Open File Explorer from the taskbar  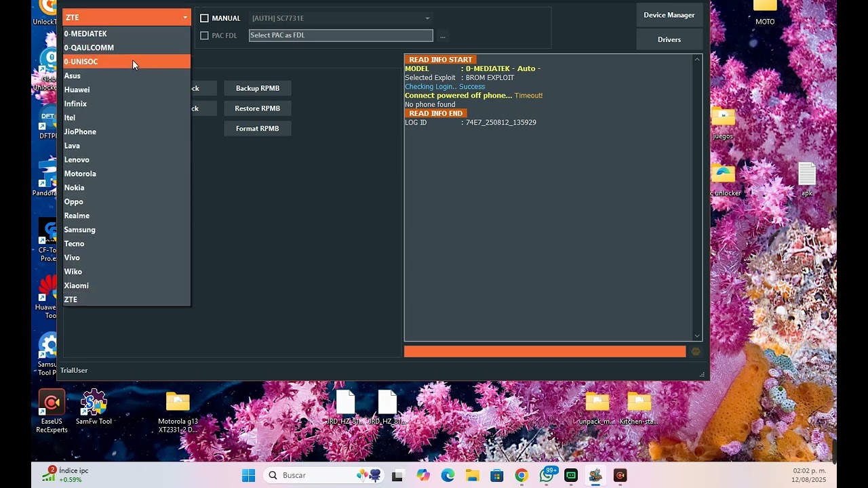tap(473, 475)
